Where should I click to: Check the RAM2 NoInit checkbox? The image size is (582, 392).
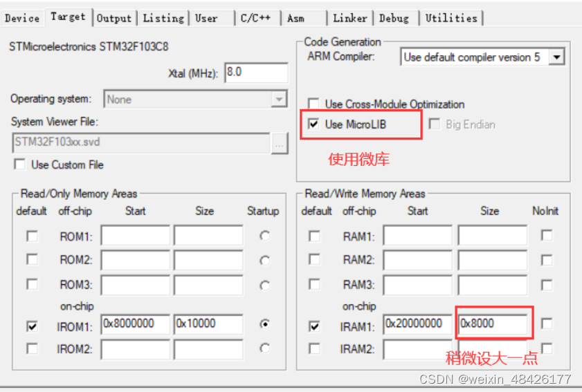click(x=547, y=260)
